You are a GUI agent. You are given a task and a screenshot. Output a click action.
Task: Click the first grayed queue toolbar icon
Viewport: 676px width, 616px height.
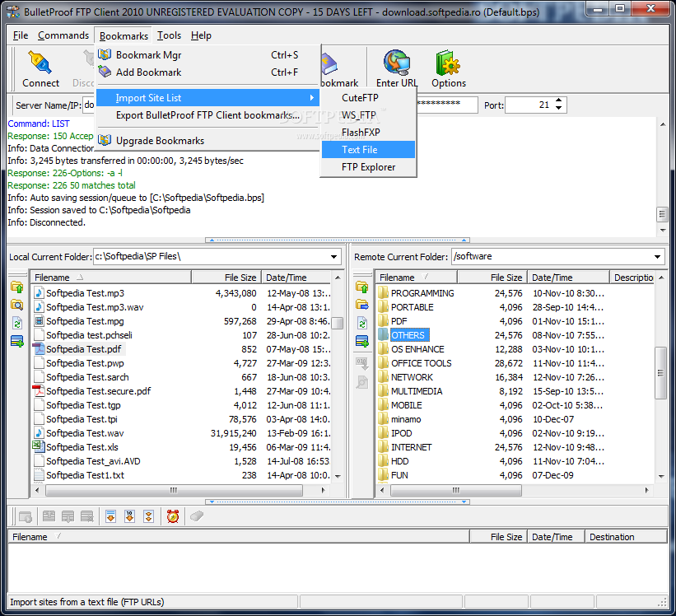(26, 516)
